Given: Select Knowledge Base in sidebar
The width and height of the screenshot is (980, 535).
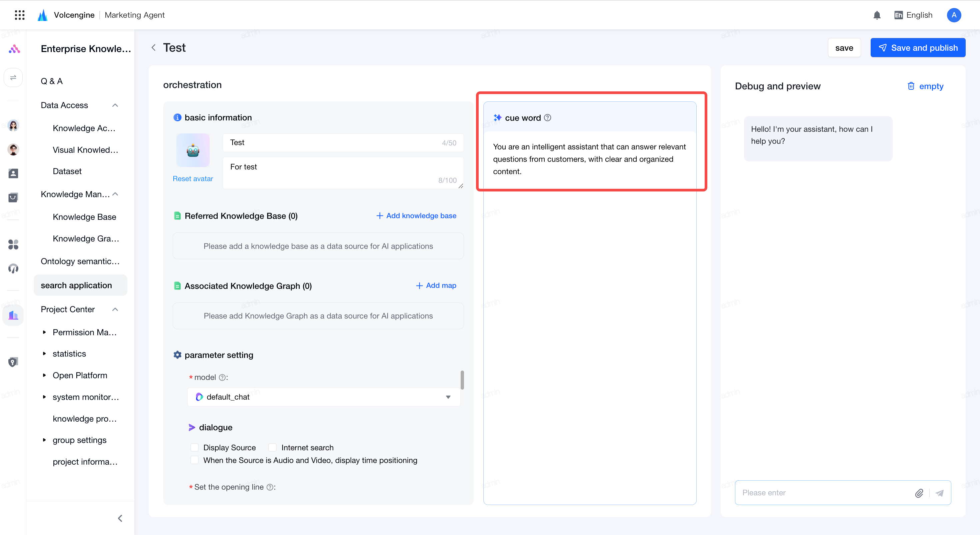Looking at the screenshot, I should click(84, 217).
